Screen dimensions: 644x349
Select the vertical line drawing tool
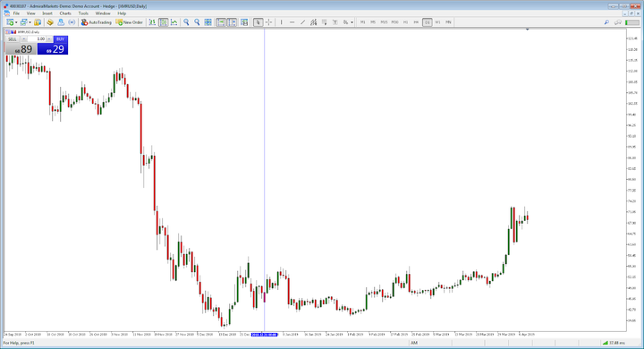(x=282, y=22)
